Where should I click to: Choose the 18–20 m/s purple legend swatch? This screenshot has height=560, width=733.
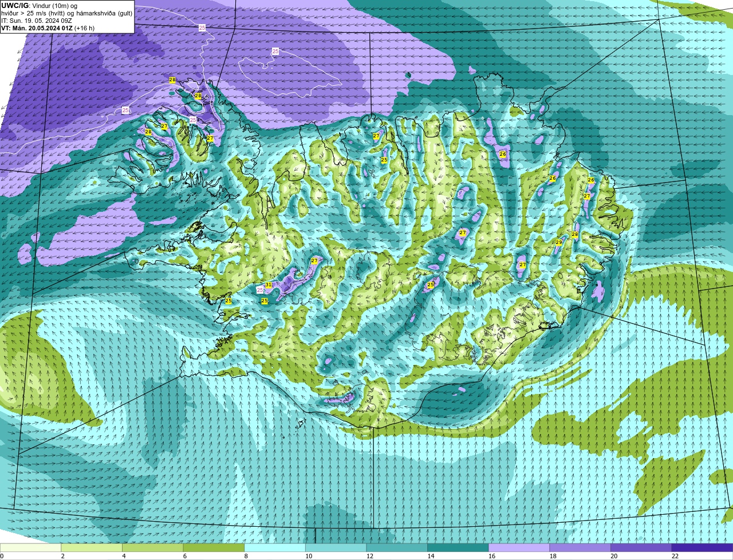click(580, 547)
